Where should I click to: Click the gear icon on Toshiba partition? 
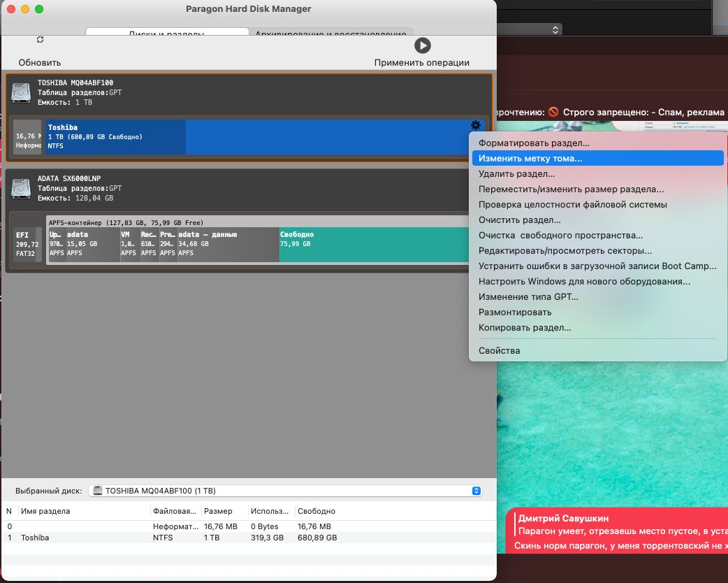pos(475,125)
